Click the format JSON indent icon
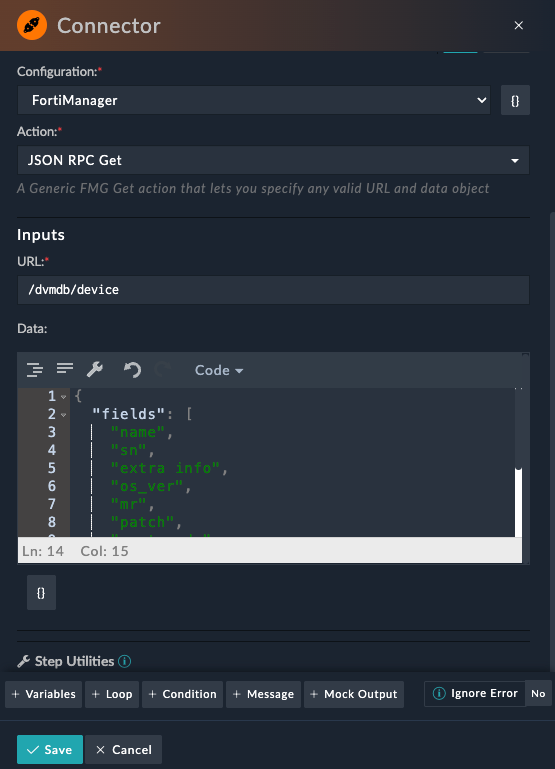The image size is (555, 769). coord(35,370)
